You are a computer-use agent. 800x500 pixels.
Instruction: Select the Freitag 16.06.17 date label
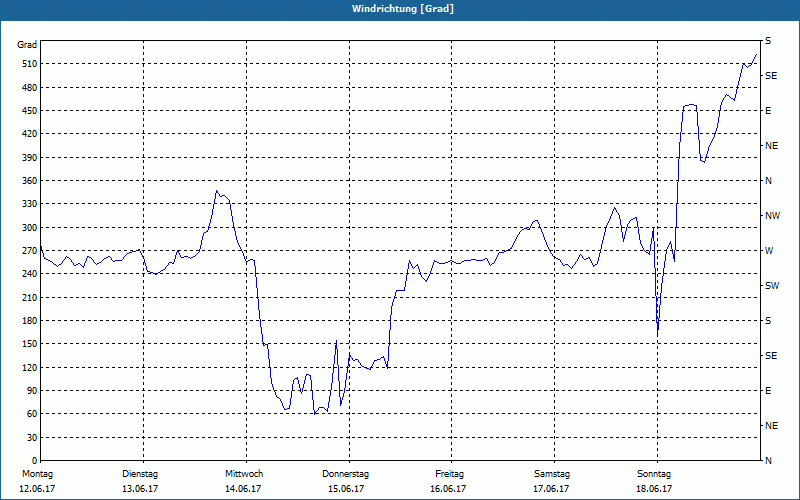(449, 481)
